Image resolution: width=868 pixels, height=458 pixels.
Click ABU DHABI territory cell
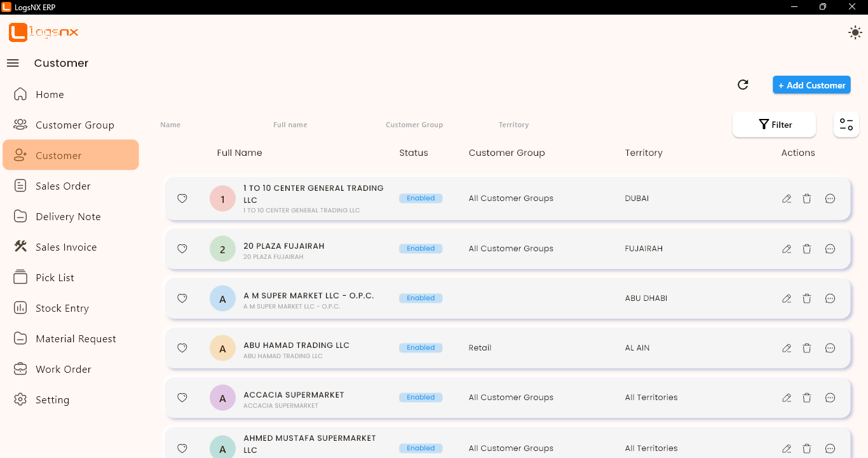click(x=646, y=298)
